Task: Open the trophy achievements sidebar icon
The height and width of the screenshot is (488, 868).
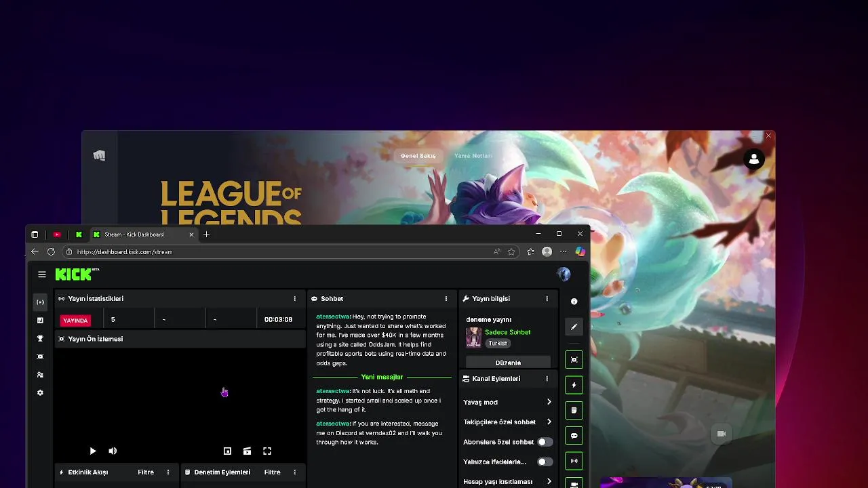Action: [x=40, y=338]
